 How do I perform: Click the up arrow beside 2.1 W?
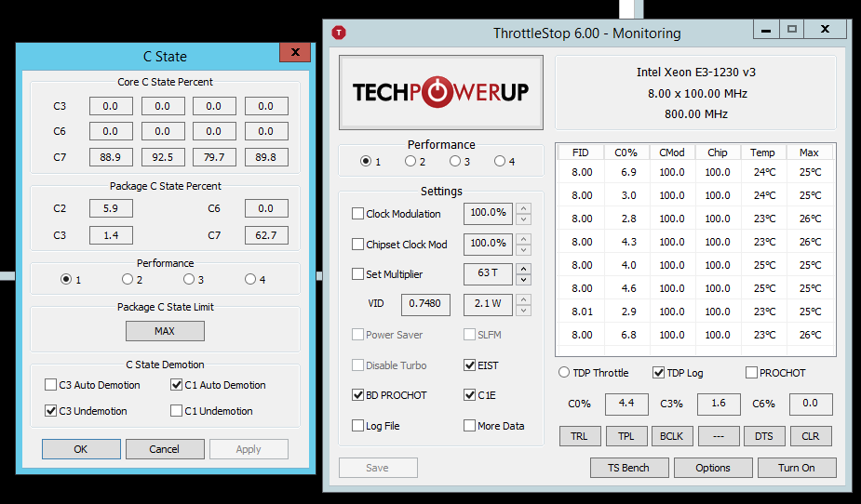[x=524, y=299]
